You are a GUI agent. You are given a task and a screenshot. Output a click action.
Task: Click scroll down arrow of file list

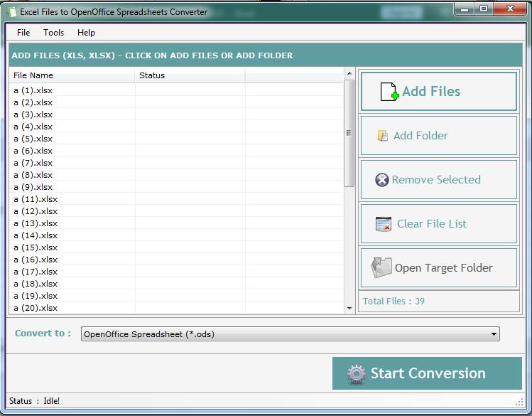tap(349, 309)
